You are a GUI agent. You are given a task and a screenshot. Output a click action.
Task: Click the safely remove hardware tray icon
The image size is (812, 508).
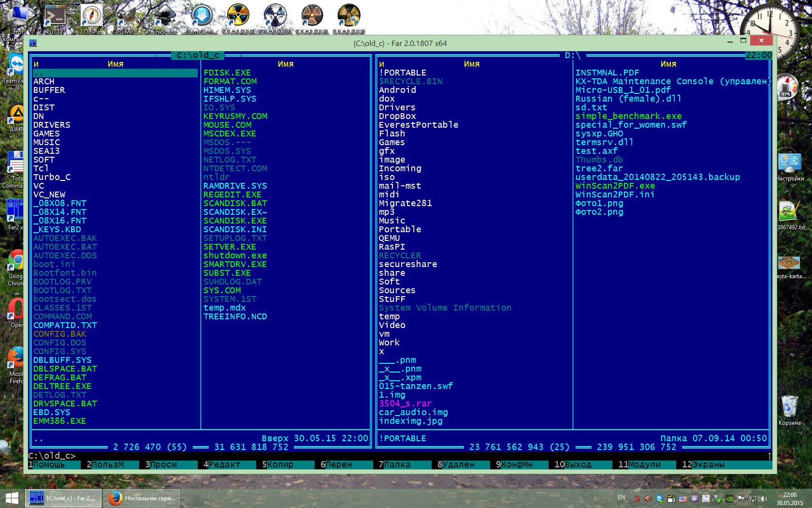point(718,498)
